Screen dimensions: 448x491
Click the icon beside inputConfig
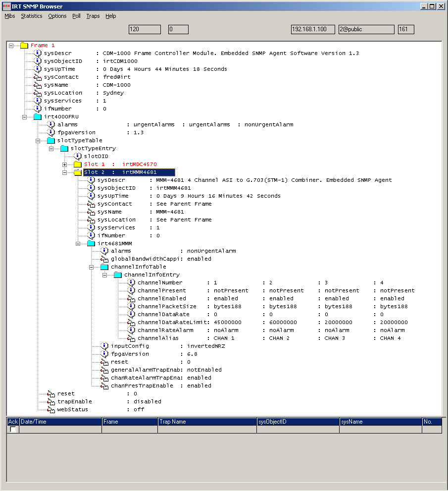[x=104, y=346]
